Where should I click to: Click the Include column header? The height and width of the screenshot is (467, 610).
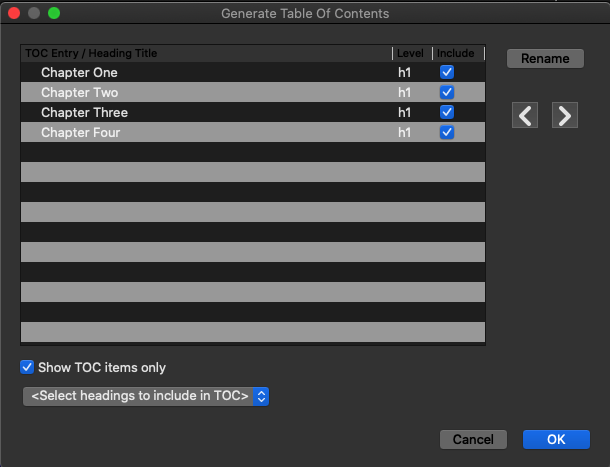point(458,53)
